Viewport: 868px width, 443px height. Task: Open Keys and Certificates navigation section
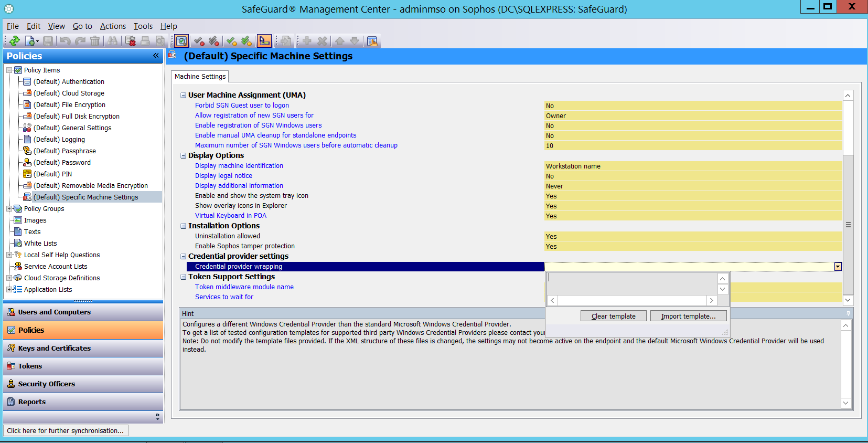(83, 349)
